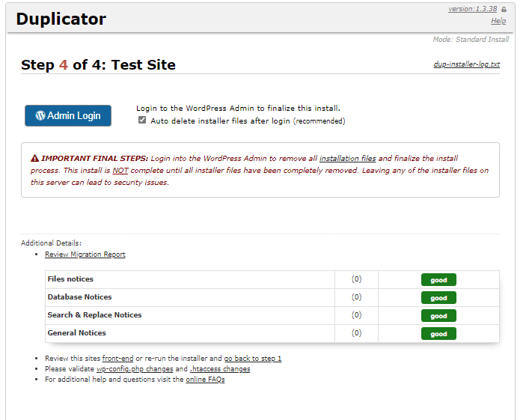Select the Files notices row label
532x420 pixels.
click(x=70, y=279)
